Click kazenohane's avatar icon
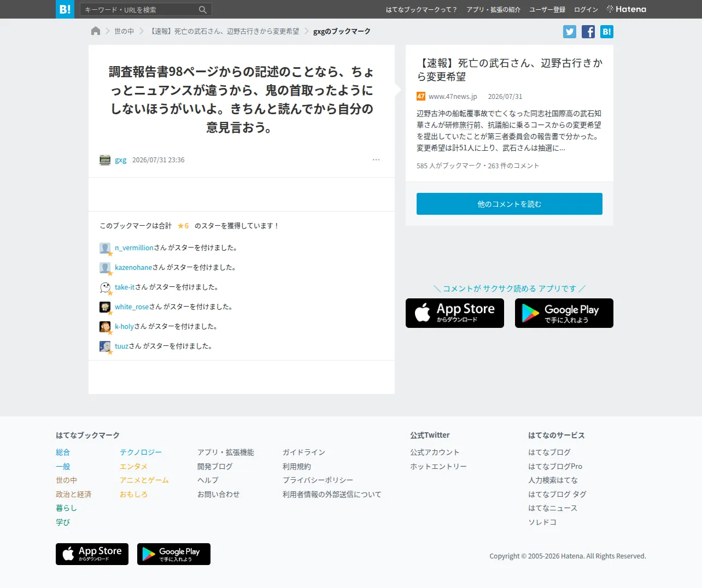 click(x=105, y=268)
